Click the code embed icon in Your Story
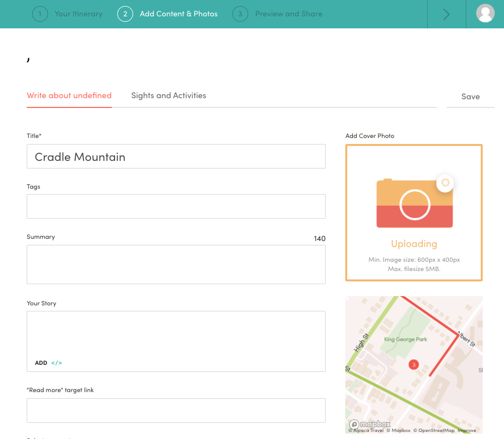This screenshot has height=439, width=504. 57,363
